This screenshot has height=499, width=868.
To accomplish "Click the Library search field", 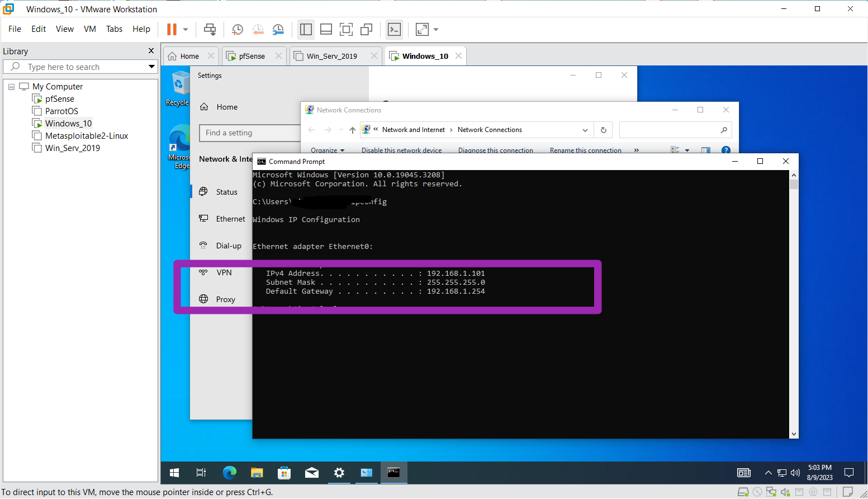I will [x=80, y=67].
